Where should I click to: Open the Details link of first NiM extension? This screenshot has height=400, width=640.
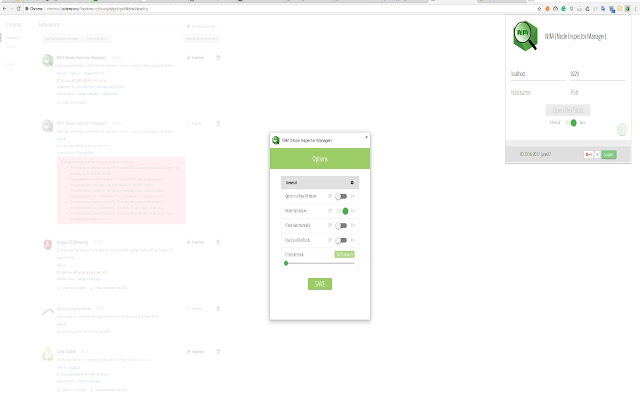61,73
